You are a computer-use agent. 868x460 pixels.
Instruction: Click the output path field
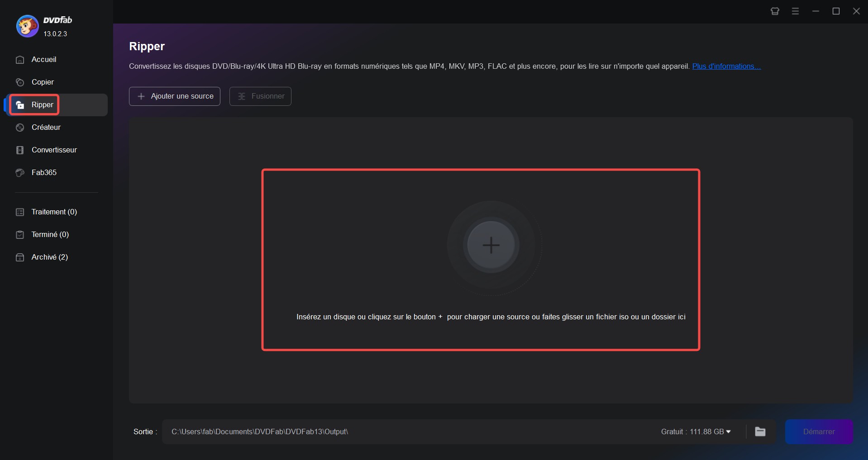407,432
